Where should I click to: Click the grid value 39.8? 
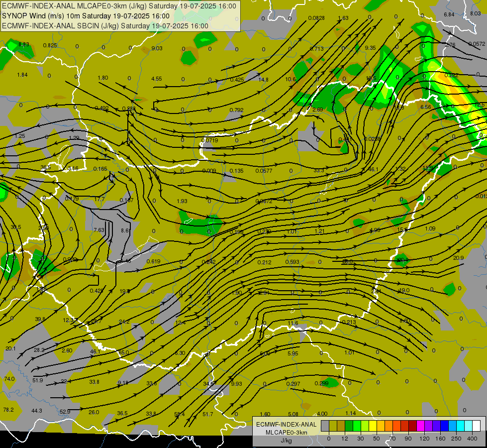point(40,319)
